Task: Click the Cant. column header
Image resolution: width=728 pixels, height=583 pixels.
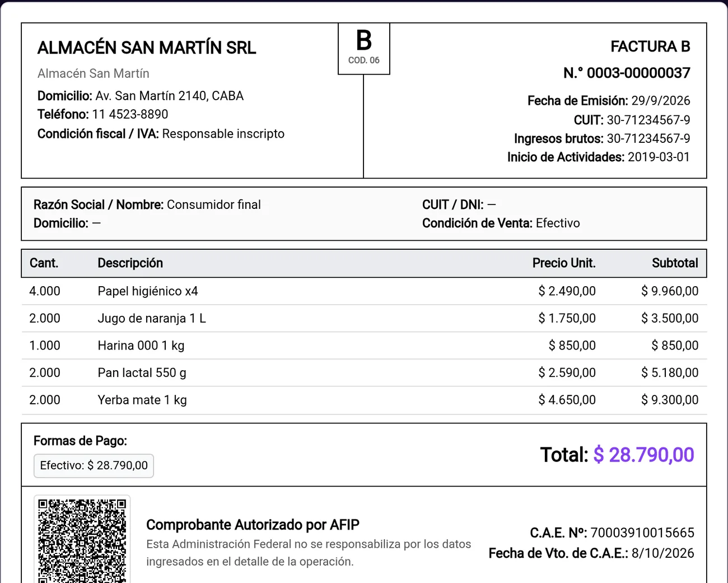Action: (x=44, y=263)
